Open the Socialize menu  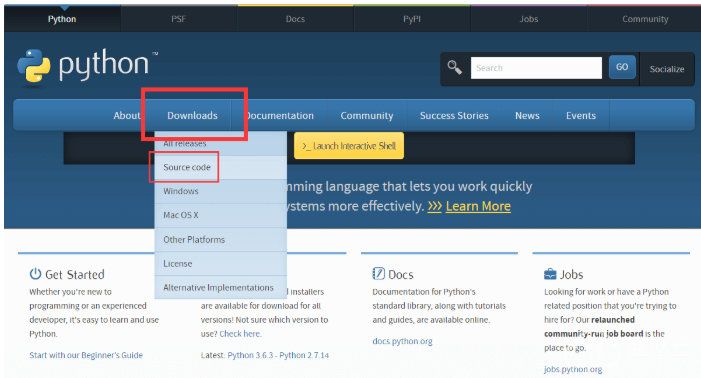pyautogui.click(x=667, y=69)
